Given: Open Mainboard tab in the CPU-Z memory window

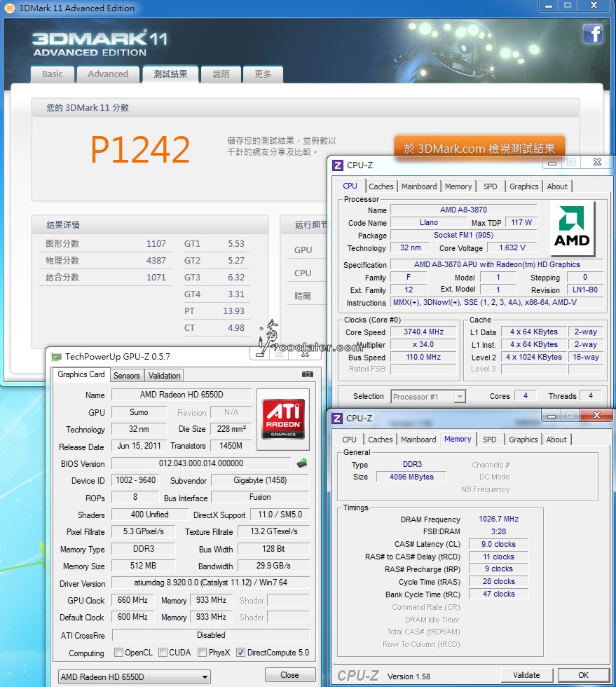Looking at the screenshot, I should 418,440.
